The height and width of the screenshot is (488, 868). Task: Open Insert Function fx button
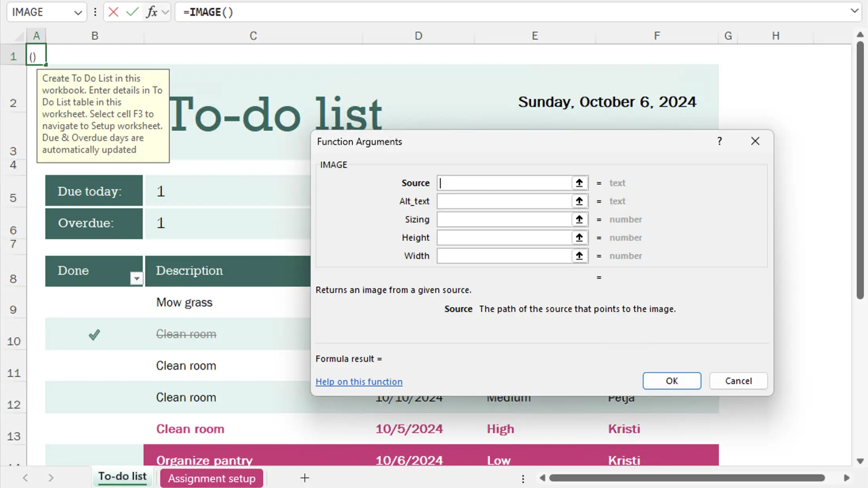[x=152, y=12]
